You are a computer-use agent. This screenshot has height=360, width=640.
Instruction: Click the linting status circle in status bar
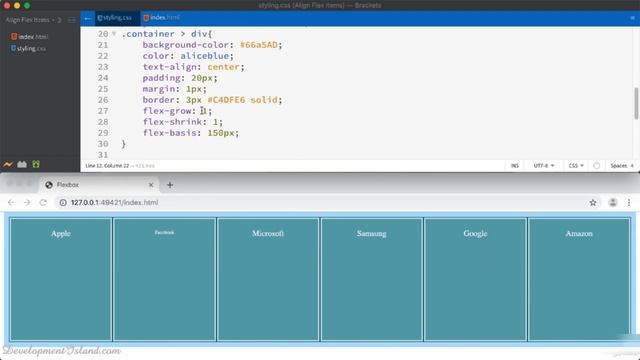pos(596,166)
